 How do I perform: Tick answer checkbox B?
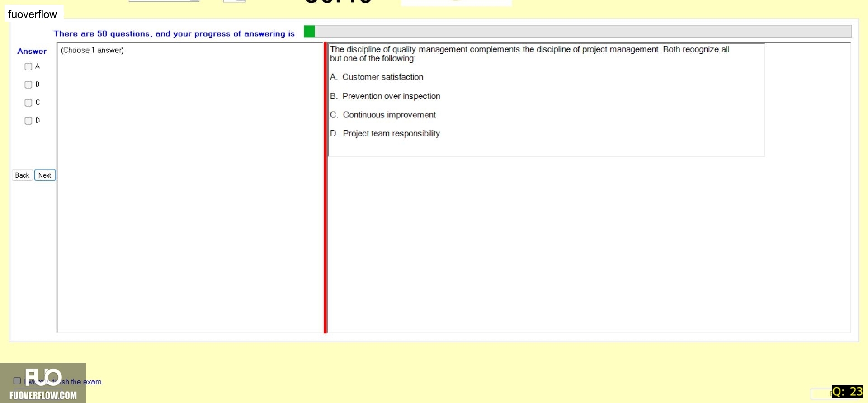(x=28, y=84)
